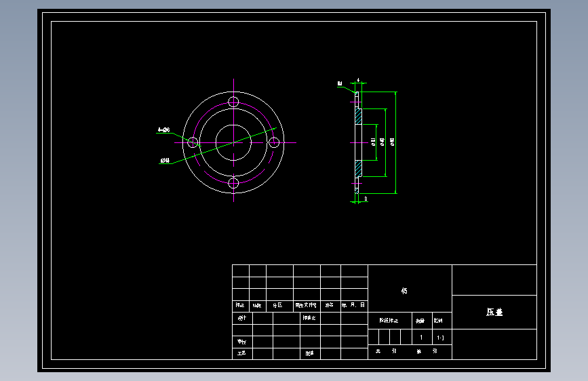
Task: Select the 阶段标记 header cell
Action: click(390, 321)
